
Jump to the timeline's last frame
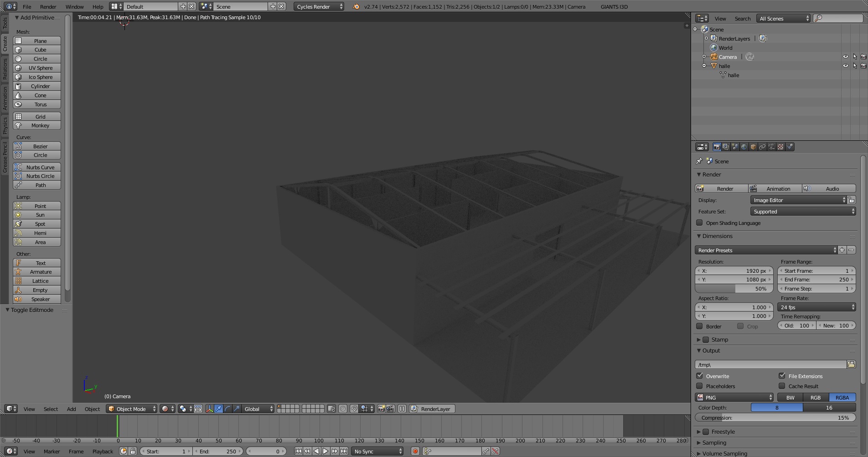[344, 451]
